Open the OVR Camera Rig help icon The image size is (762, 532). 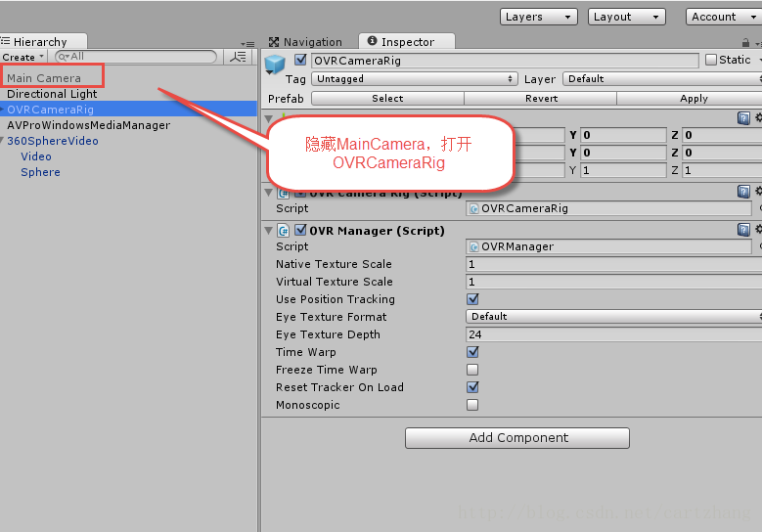click(x=743, y=192)
